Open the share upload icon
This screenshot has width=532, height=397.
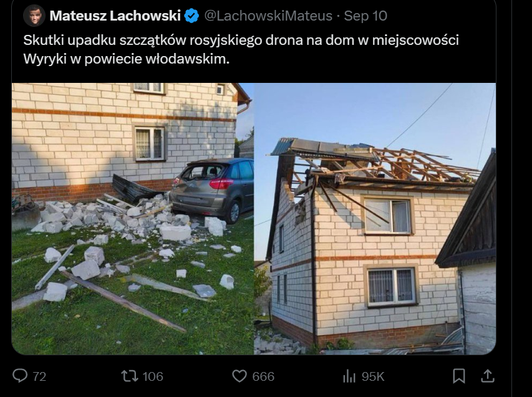click(488, 376)
